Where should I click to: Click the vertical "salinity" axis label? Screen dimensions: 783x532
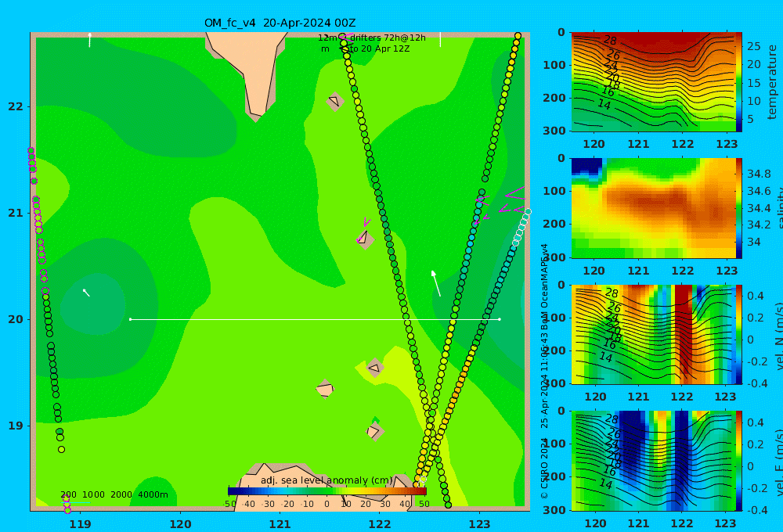[x=778, y=208]
